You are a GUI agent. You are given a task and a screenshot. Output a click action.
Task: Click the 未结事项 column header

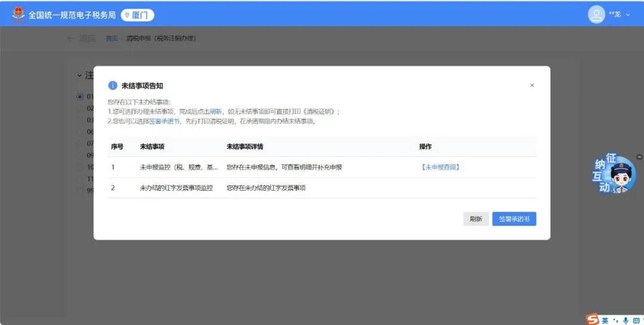pyautogui.click(x=152, y=146)
